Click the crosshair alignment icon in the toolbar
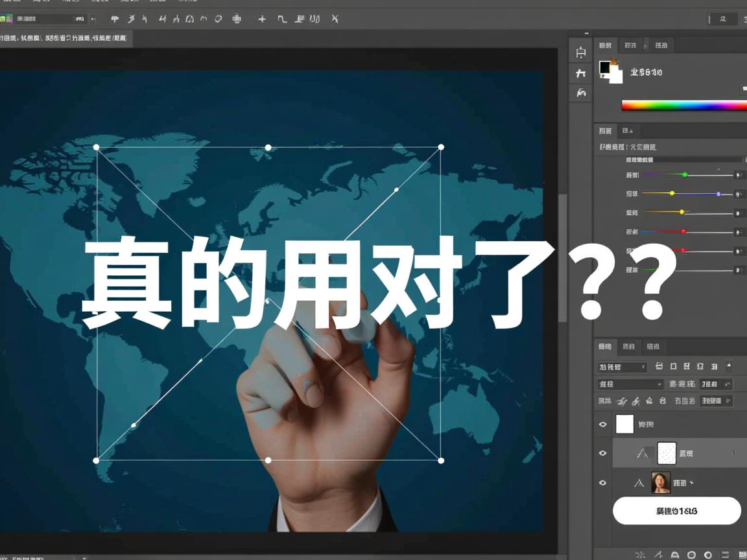The image size is (747, 560). (262, 19)
